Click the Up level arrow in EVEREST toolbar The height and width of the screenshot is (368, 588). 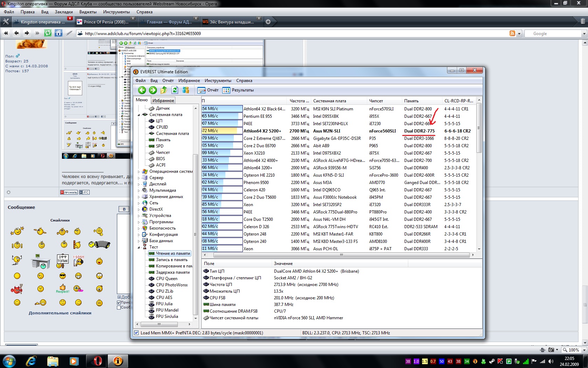pos(164,90)
